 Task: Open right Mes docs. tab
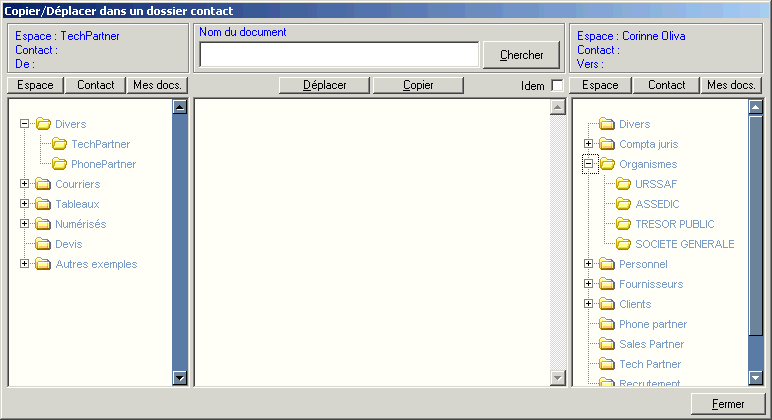pos(730,85)
